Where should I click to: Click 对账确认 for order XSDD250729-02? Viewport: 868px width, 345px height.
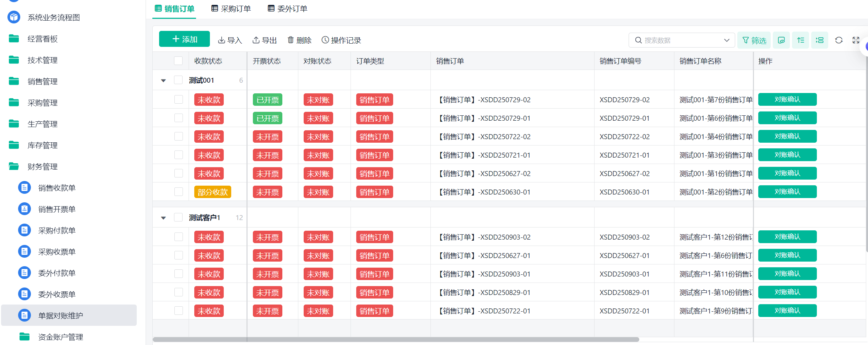pyautogui.click(x=787, y=99)
